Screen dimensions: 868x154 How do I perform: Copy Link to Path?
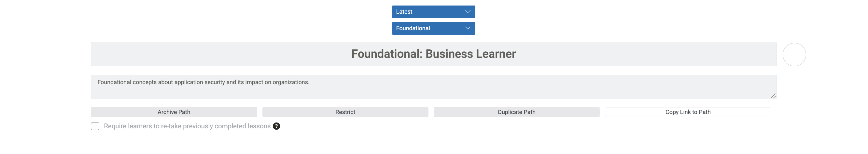pos(688,112)
